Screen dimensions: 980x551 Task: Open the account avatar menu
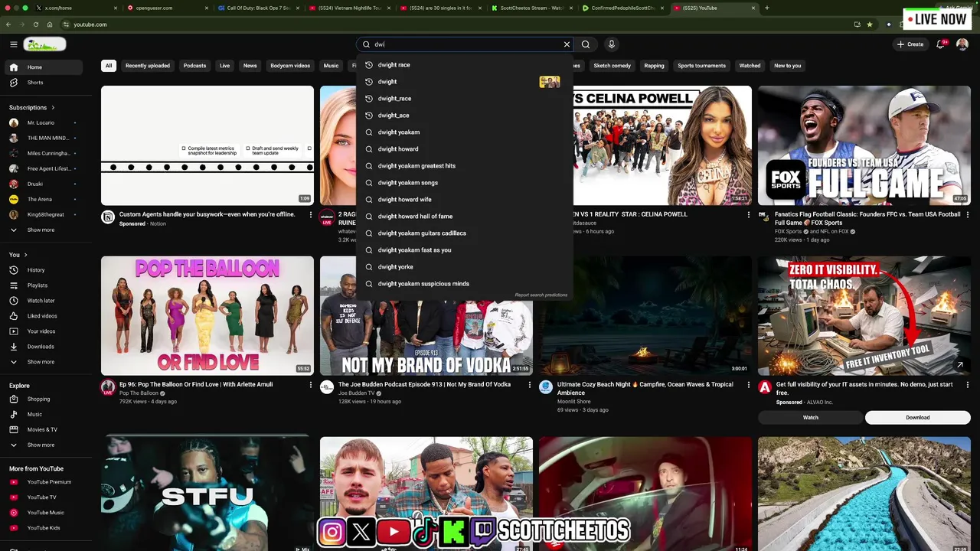[962, 44]
